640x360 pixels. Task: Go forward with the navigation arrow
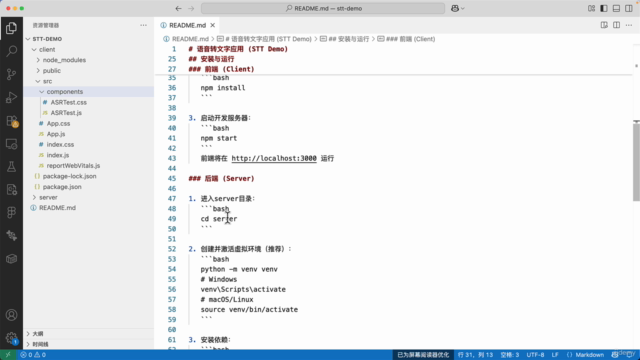click(191, 8)
